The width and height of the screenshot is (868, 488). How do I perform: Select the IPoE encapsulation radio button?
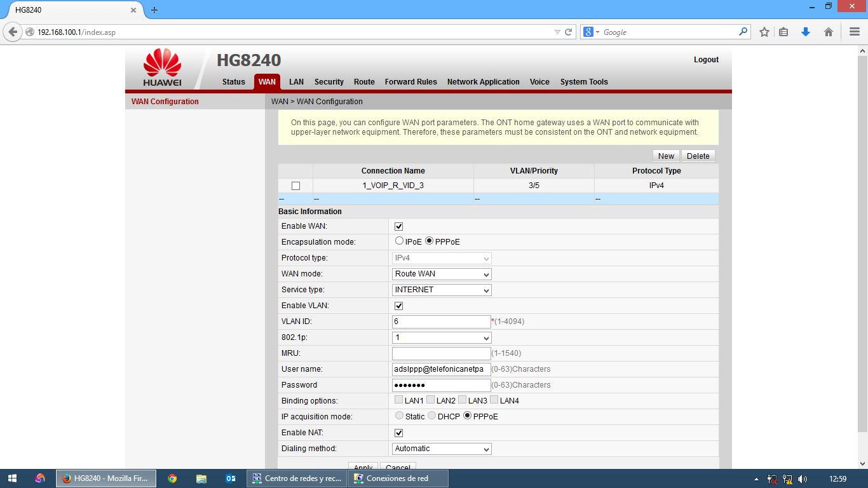(399, 241)
